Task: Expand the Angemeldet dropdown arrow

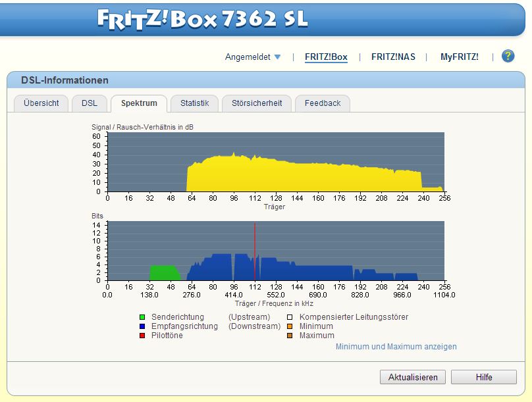Action: click(x=278, y=57)
